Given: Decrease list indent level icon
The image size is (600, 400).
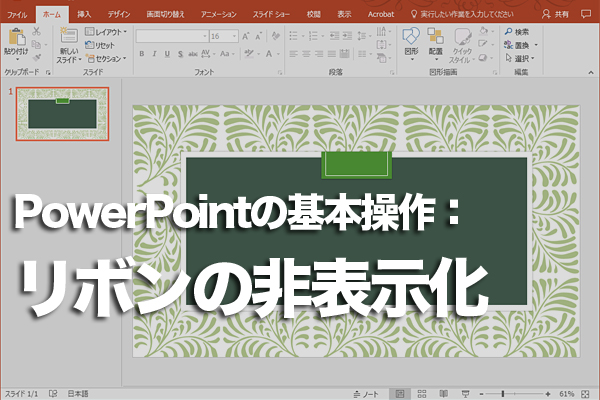Looking at the screenshot, I should click(x=334, y=36).
